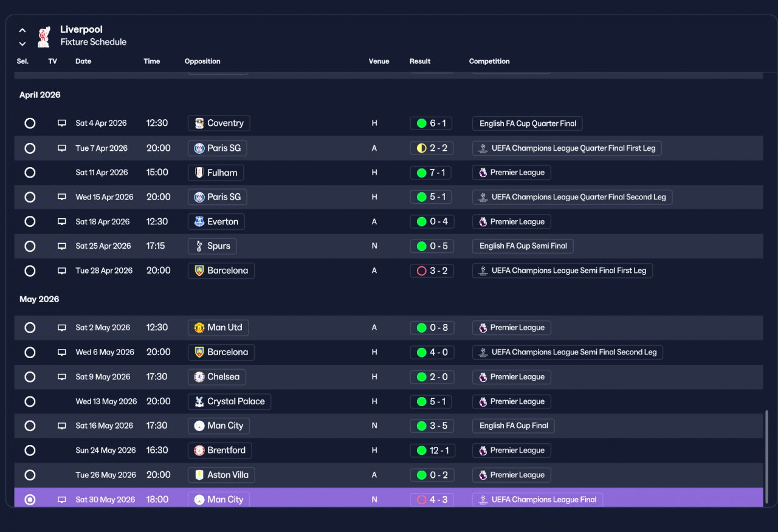Click TV icon on Wed 15 Apr row
The image size is (778, 532).
click(x=61, y=197)
